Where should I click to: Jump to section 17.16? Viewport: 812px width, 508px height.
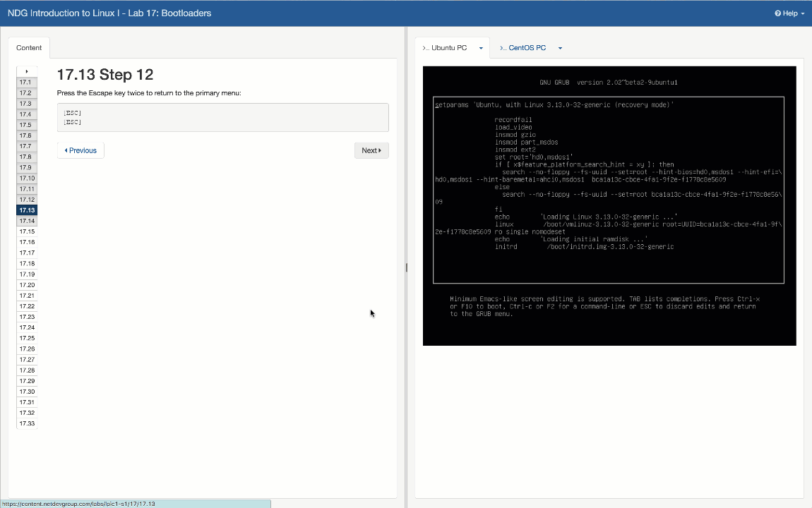point(27,242)
